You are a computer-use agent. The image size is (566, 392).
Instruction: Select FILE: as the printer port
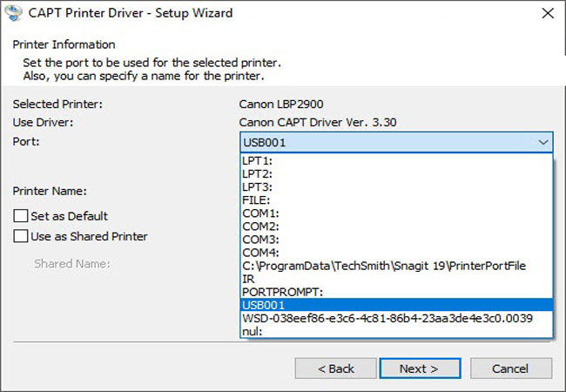256,199
